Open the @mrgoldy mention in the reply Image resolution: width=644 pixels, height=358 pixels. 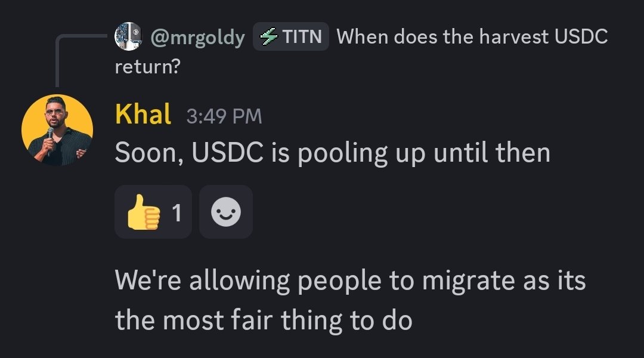tap(197, 38)
